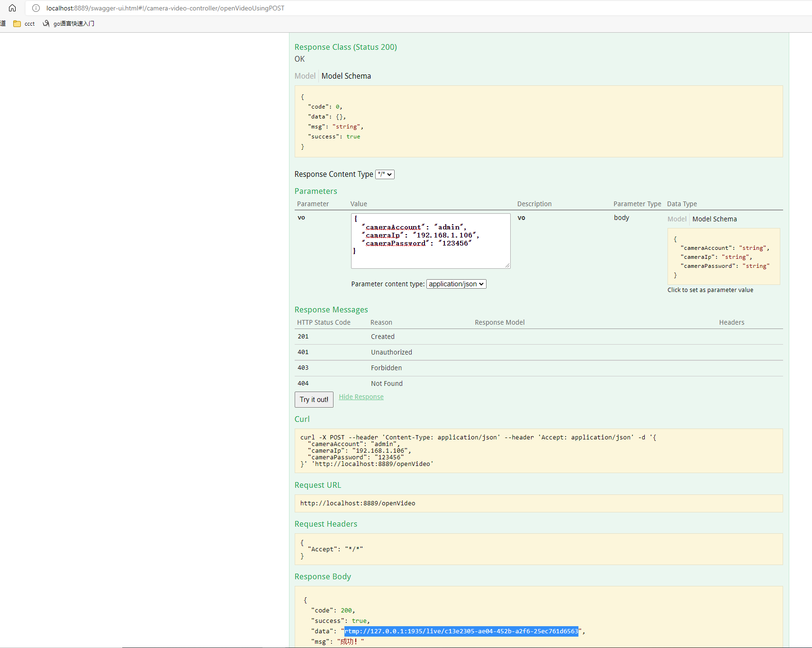Click inside the vo parameter value textarea
Viewport: 812px width, 648px height.
pos(431,241)
